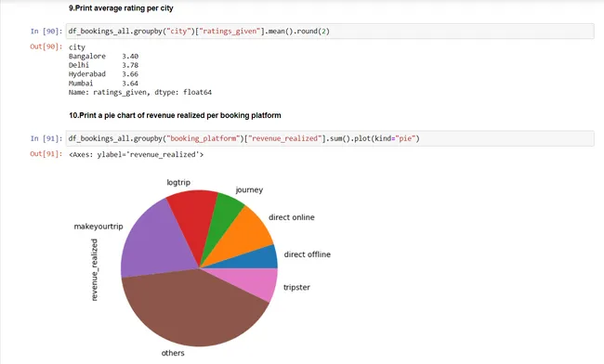Click the 'direct offline' pie label
This screenshot has height=364, width=604.
[307, 254]
